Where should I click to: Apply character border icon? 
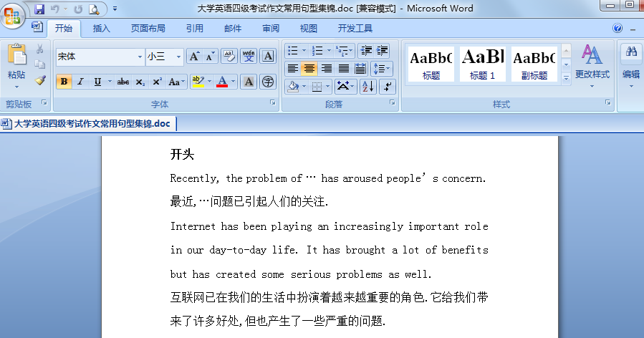tap(268, 57)
